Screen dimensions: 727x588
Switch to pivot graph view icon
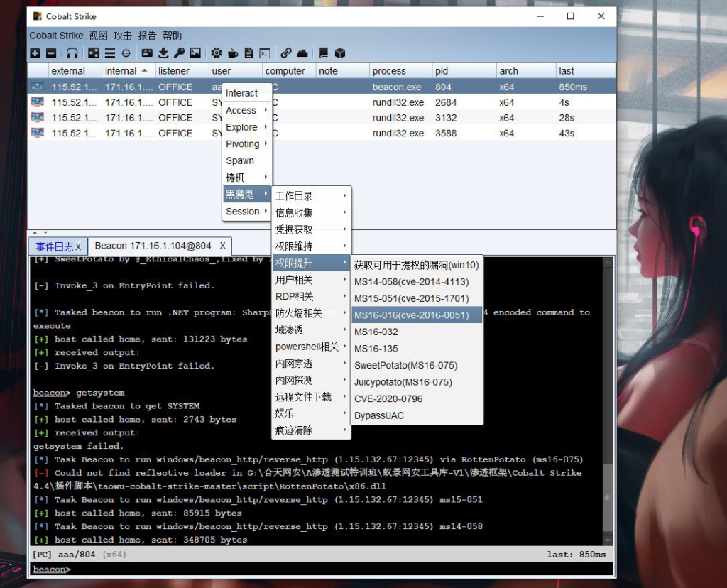[94, 53]
